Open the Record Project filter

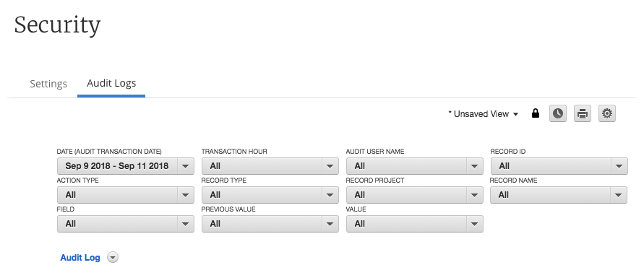(415, 195)
